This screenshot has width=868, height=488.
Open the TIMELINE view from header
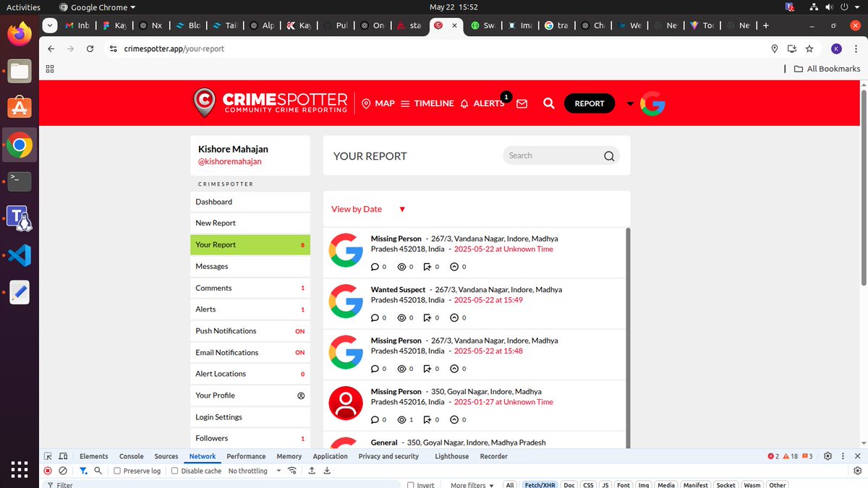427,103
